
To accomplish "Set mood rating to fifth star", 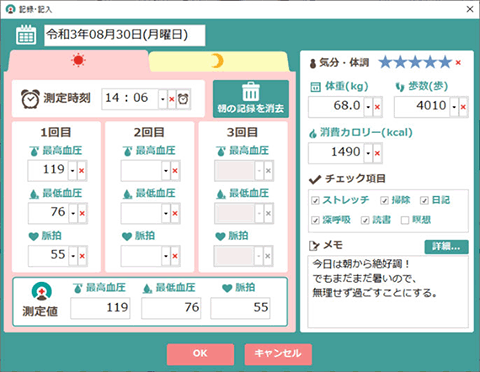I will coord(445,62).
